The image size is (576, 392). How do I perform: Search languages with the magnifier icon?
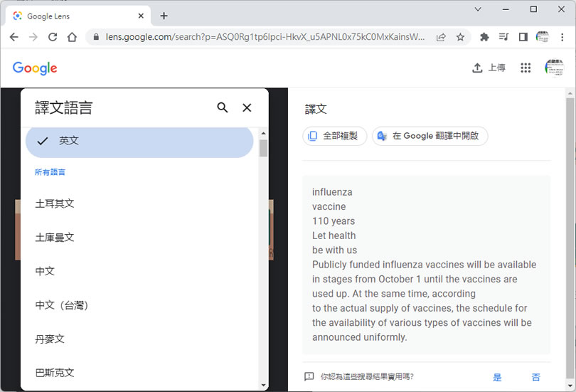(x=223, y=107)
